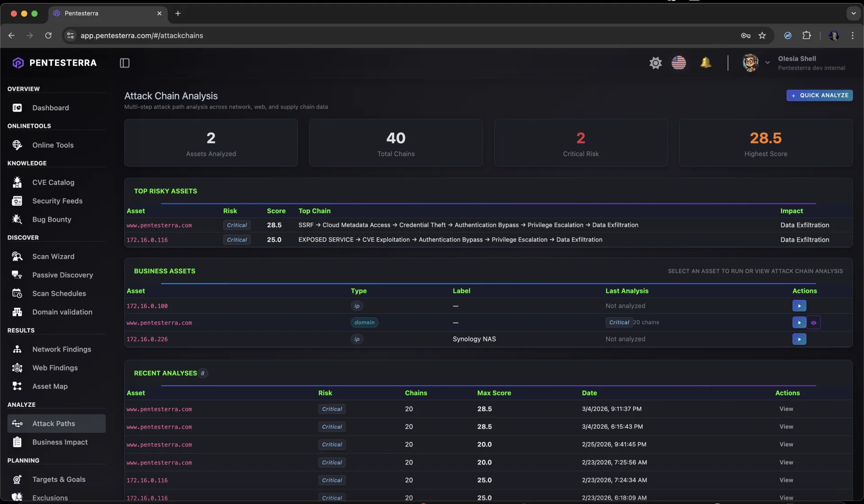Navigate to Network Findings

point(62,349)
